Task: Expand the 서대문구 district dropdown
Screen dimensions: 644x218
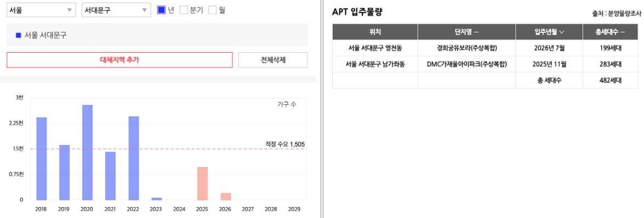Action: click(x=116, y=10)
